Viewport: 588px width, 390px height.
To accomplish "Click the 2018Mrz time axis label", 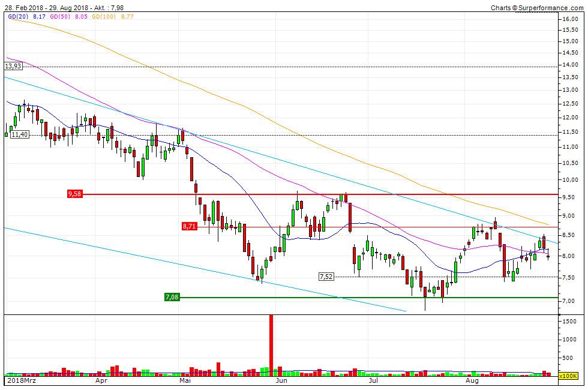I will (22, 380).
